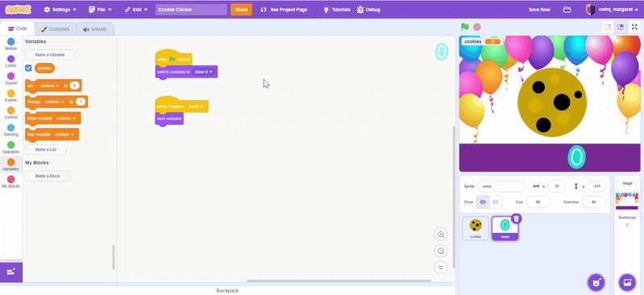Zoom out of the code workspace
The width and height of the screenshot is (644, 295).
tap(441, 251)
